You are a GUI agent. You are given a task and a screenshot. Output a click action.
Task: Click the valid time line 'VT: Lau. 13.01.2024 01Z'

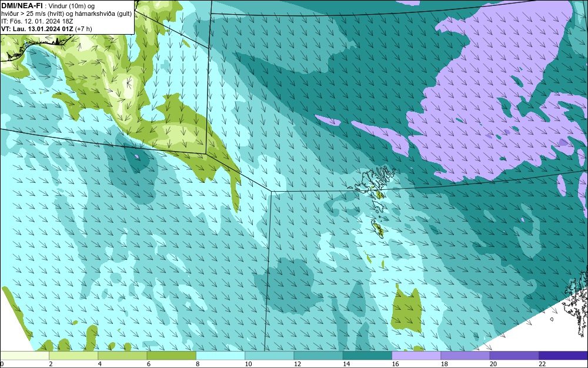tap(38, 28)
